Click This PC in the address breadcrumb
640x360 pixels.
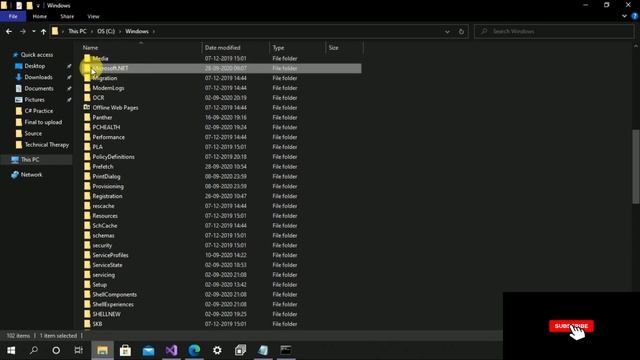pos(77,31)
